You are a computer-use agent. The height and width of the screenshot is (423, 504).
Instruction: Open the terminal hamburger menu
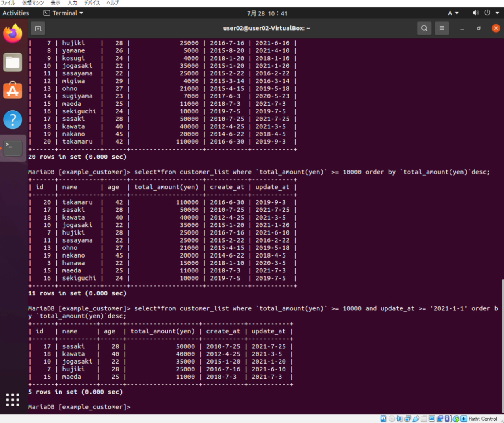click(442, 28)
